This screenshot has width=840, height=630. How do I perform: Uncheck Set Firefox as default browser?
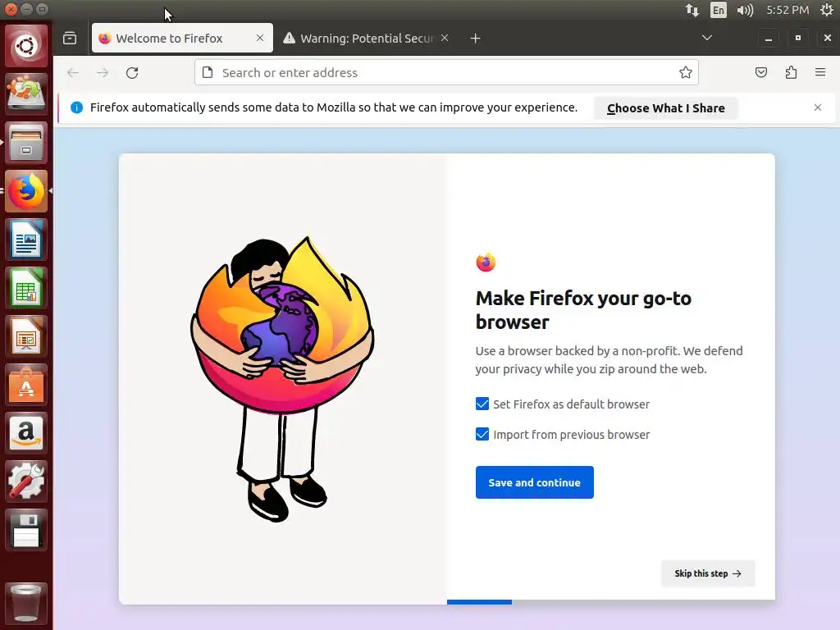[x=482, y=404]
